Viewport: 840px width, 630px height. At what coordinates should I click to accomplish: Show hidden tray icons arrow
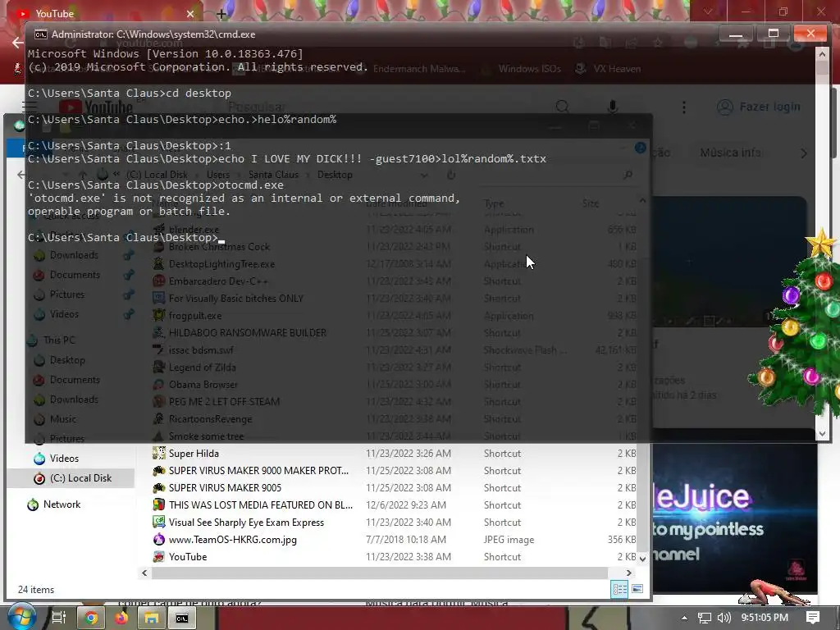(x=684, y=618)
